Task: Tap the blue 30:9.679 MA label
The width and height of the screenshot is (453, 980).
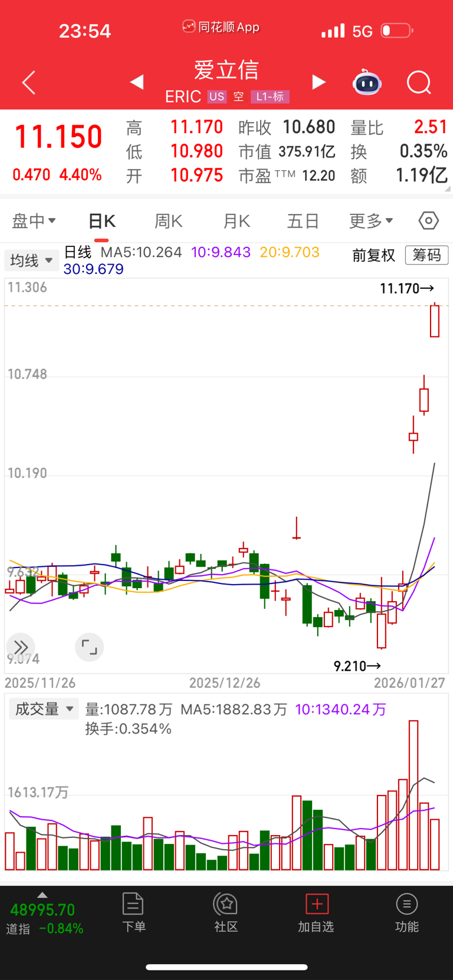Action: click(94, 269)
